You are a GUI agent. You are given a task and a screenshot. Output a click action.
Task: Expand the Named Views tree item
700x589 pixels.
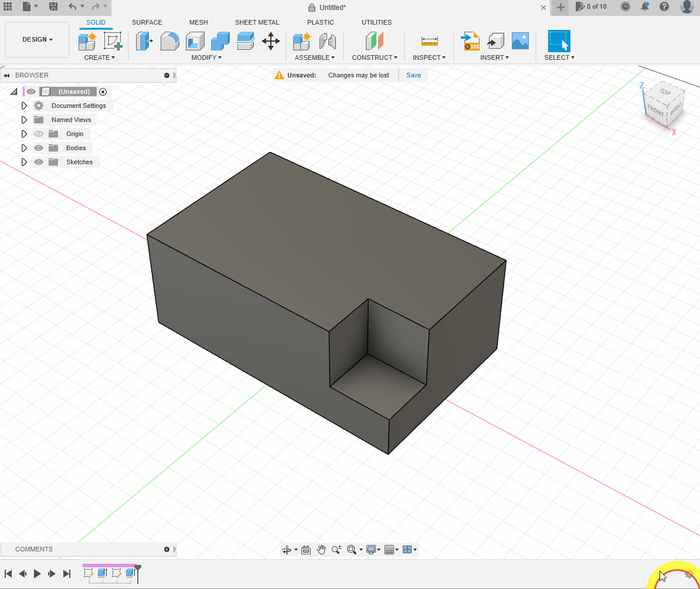tap(24, 120)
